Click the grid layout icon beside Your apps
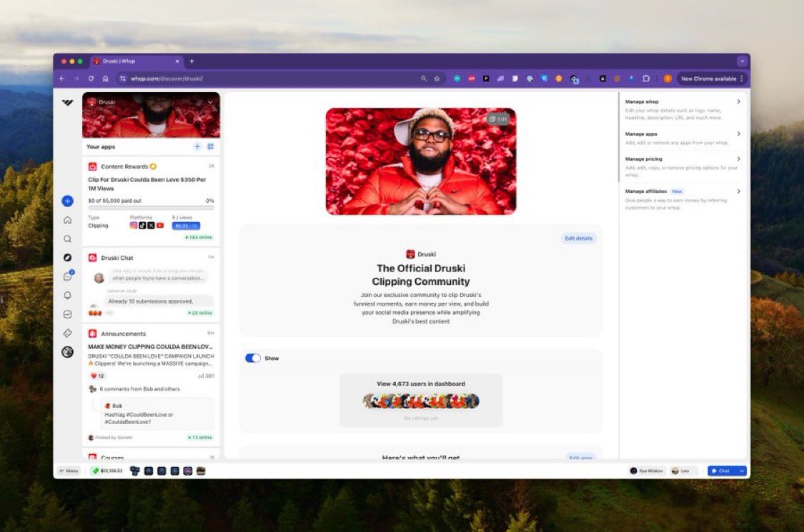The width and height of the screenshot is (804, 532). click(x=210, y=146)
